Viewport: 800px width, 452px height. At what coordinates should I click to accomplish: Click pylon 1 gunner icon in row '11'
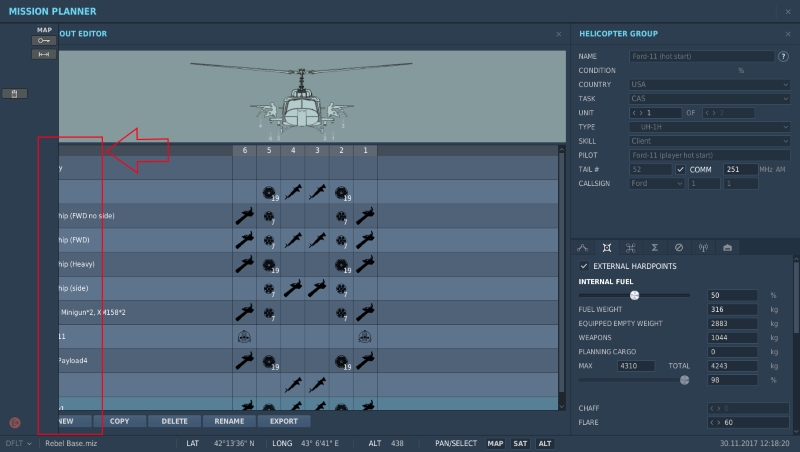(365, 337)
